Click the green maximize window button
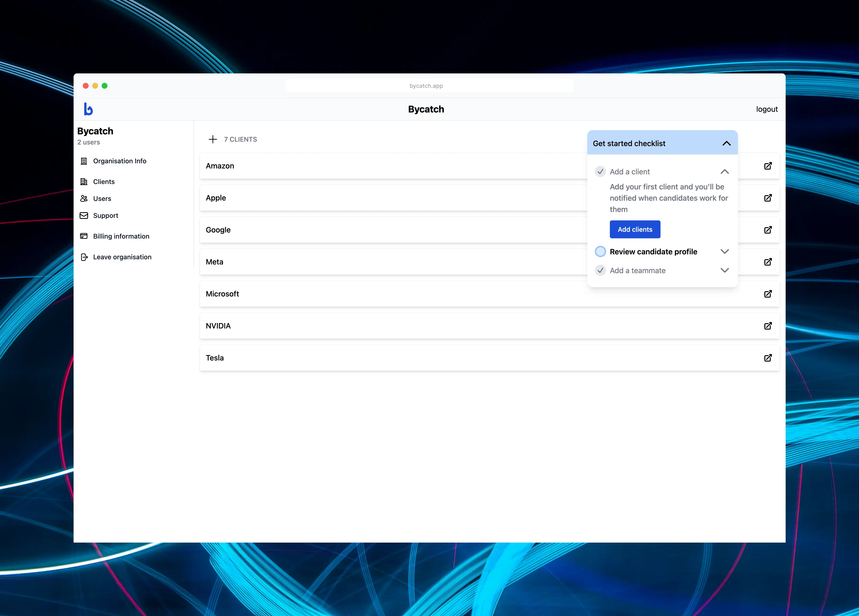 pyautogui.click(x=105, y=86)
